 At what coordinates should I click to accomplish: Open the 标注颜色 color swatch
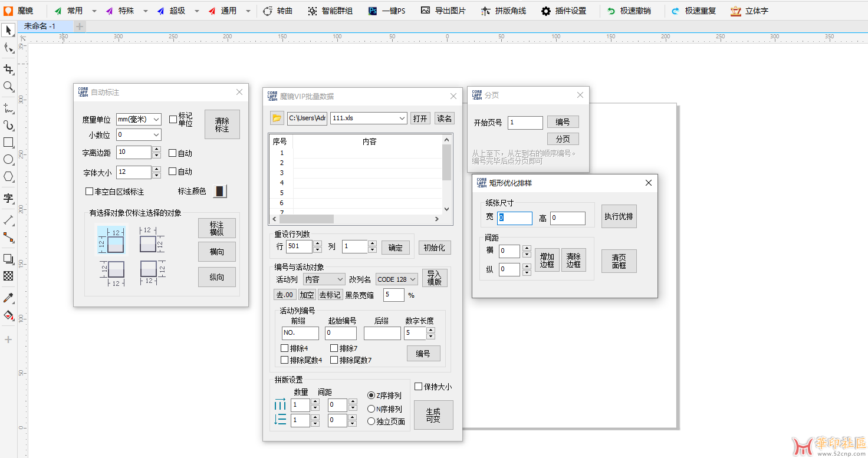220,192
